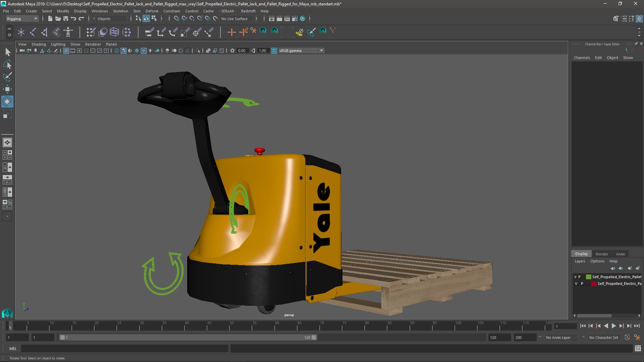Click the Create Cluster icon

pos(126,32)
